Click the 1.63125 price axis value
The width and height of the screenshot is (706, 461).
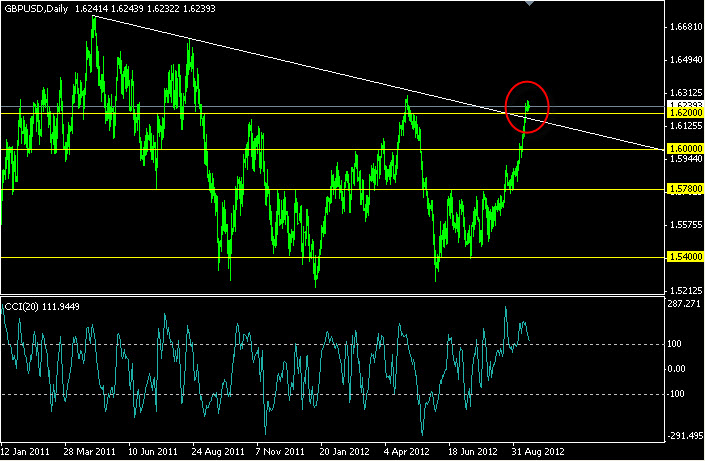(x=686, y=93)
